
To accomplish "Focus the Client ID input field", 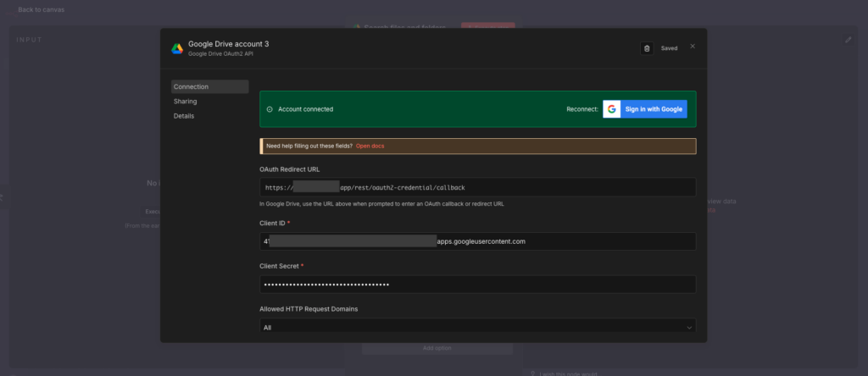I will click(477, 241).
